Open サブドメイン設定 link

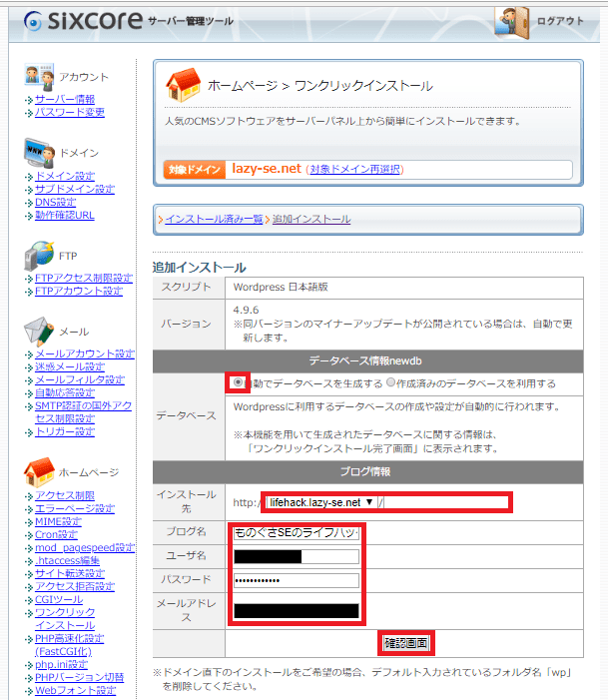(x=75, y=189)
